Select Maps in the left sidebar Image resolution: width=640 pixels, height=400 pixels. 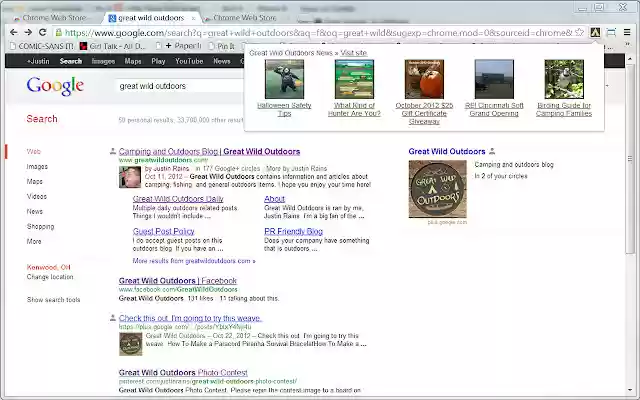pos(35,182)
